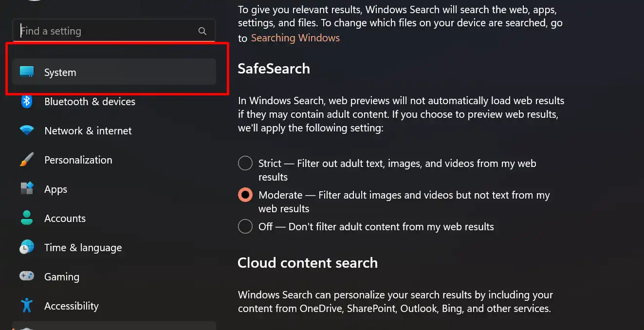Open Gaming via controller icon
This screenshot has width=644, height=330.
(27, 276)
